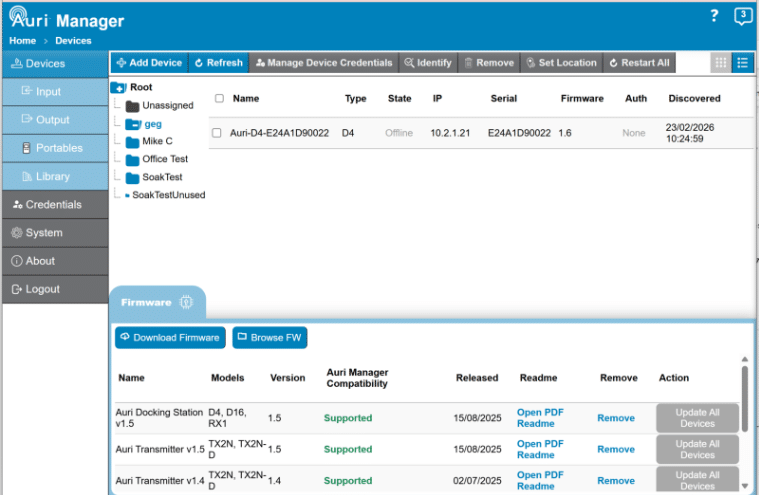The width and height of the screenshot is (759, 495).
Task: Go to Home in the breadcrumb
Action: pyautogui.click(x=22, y=41)
